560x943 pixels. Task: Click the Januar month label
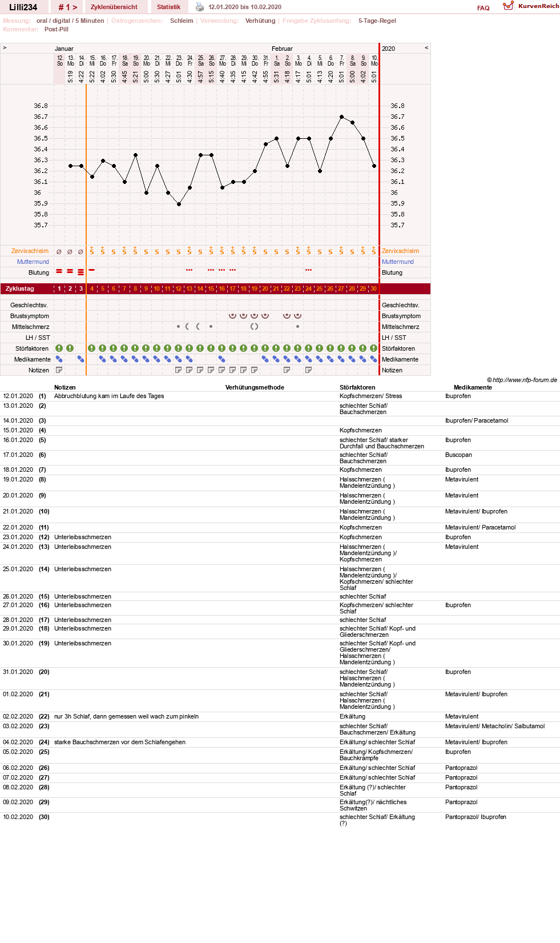pyautogui.click(x=64, y=49)
